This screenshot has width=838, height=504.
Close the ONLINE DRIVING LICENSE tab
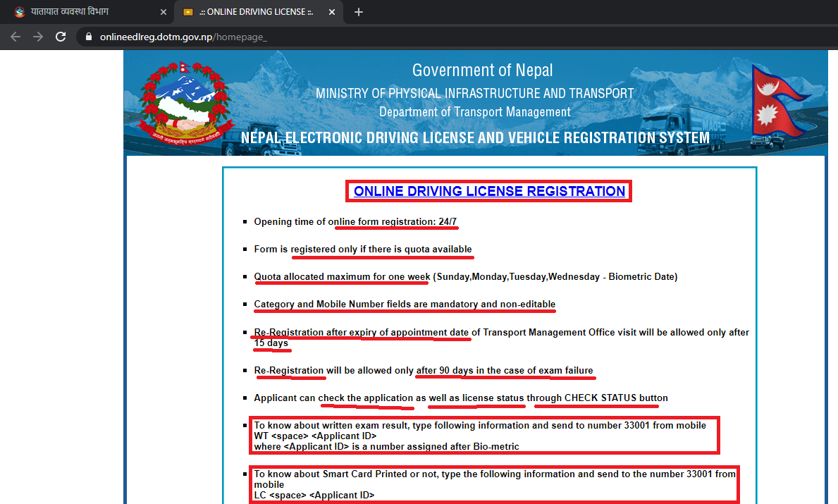[x=331, y=11]
